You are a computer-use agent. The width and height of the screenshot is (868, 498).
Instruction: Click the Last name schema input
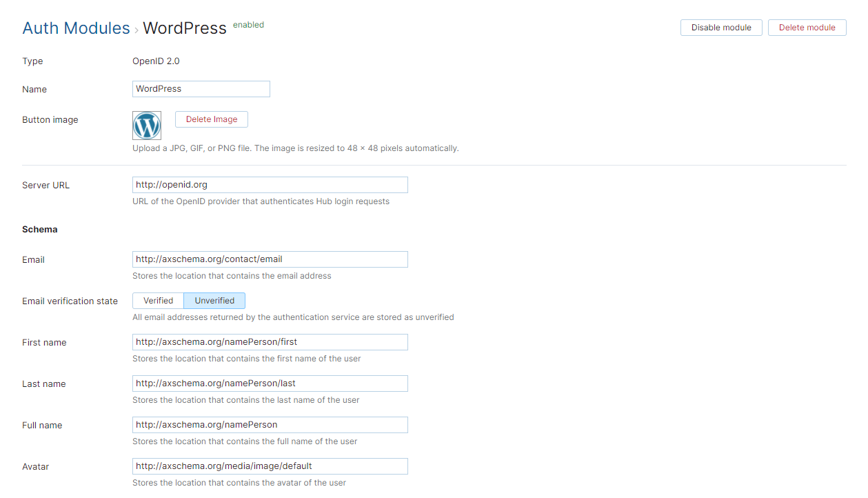pyautogui.click(x=270, y=383)
